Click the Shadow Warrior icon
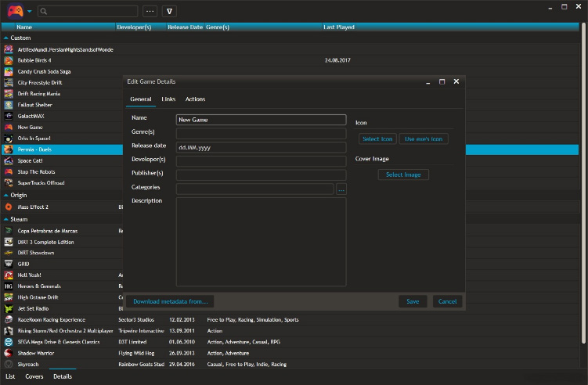 coord(9,353)
